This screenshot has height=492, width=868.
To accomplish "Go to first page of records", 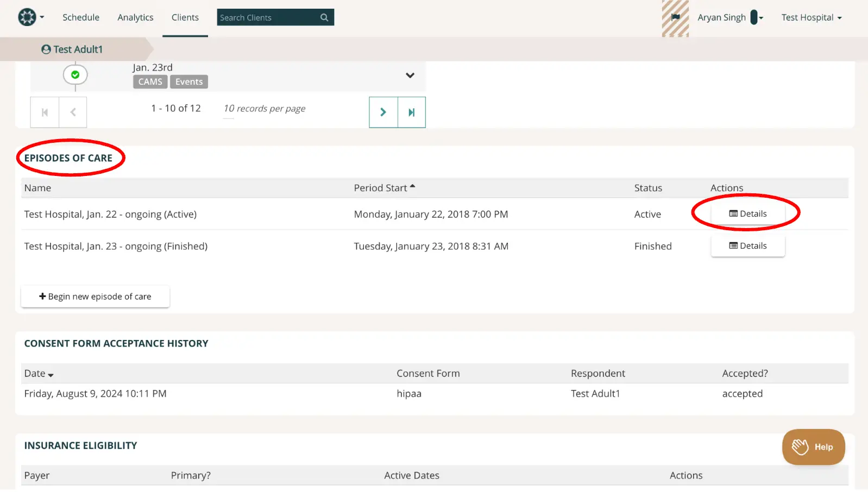I will (x=45, y=112).
